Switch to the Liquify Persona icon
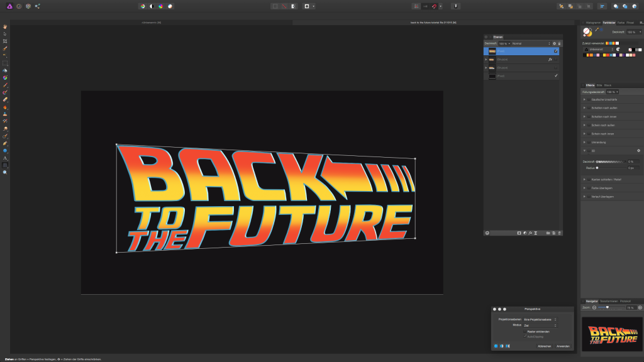644x362 pixels. pos(19,6)
